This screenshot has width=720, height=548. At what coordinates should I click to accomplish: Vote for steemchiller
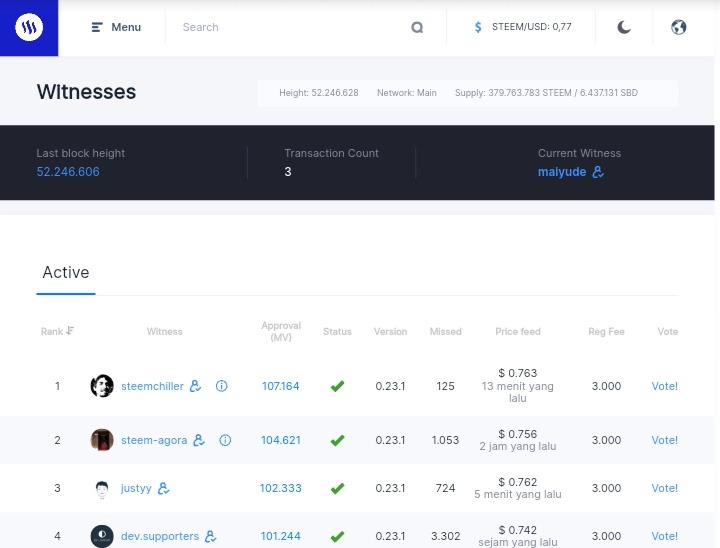pos(664,386)
